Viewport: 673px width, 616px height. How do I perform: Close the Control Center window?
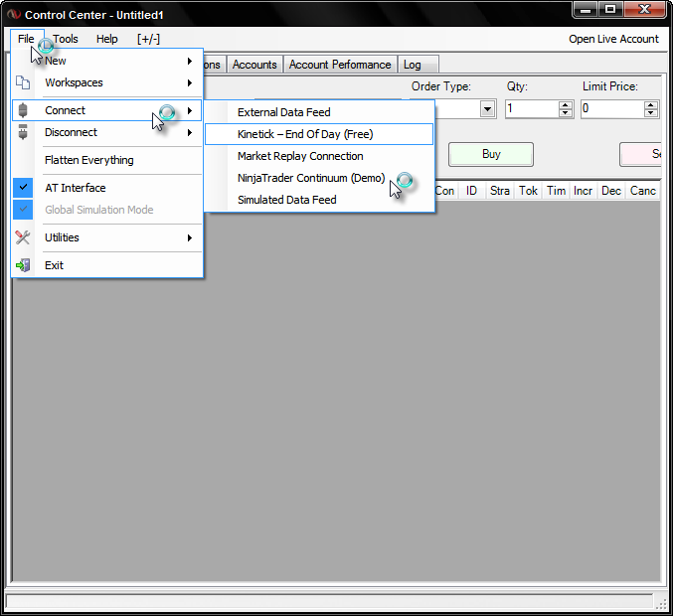tap(645, 9)
